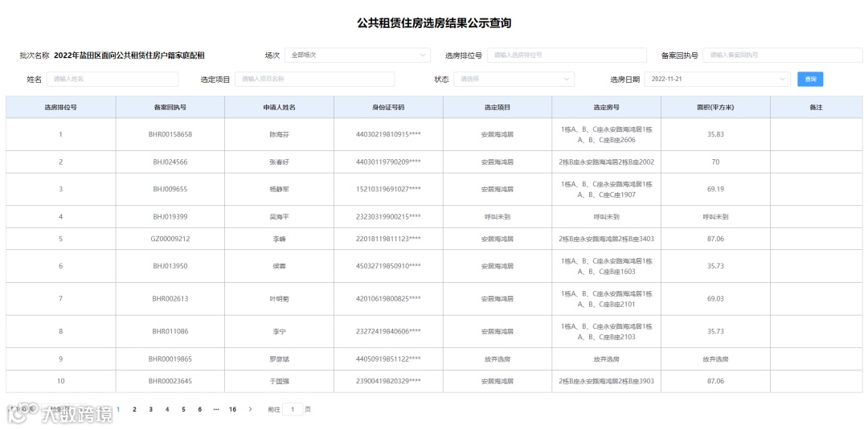Screen dimensions: 868x430
Task: Click the 选定项目 column header
Action: tap(497, 108)
